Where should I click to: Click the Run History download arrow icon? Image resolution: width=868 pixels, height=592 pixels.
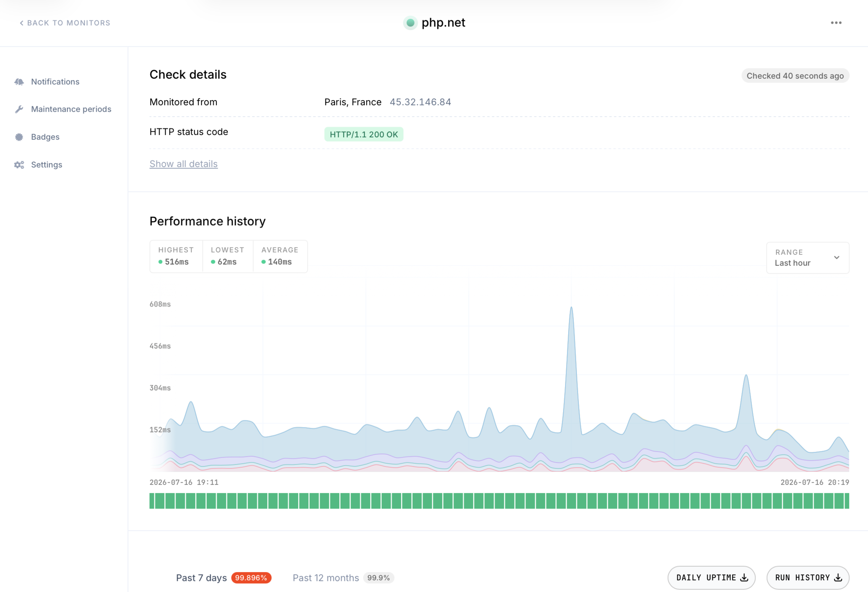coord(838,578)
